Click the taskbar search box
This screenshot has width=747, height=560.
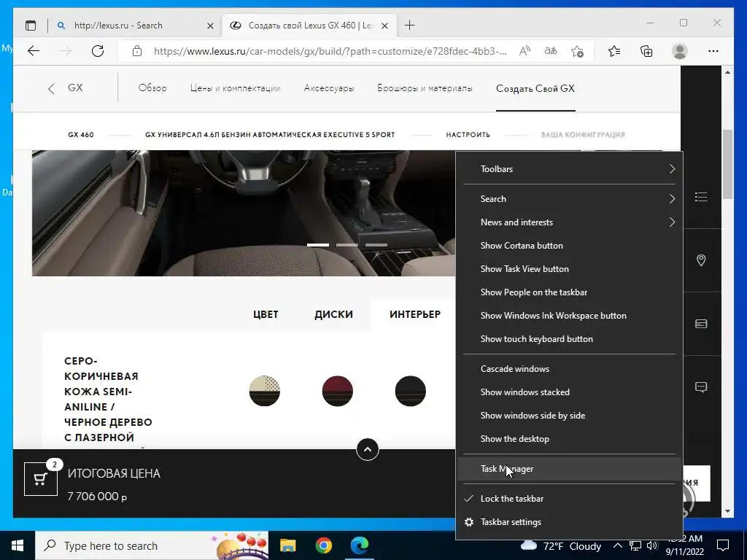[152, 545]
